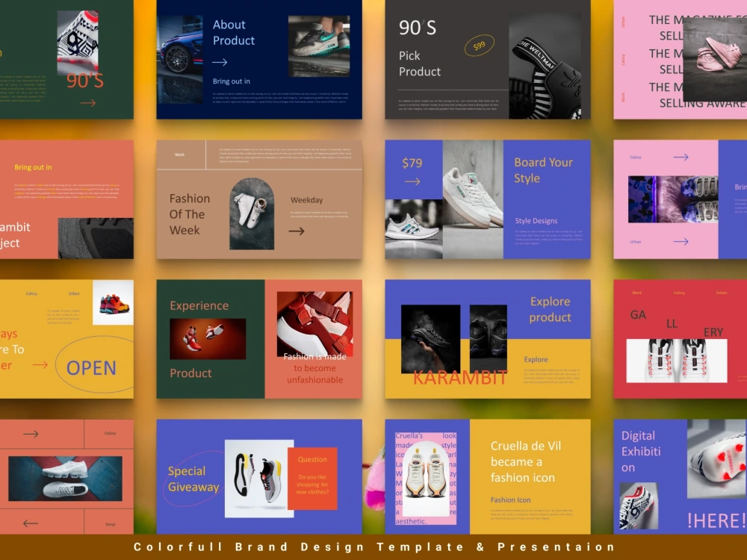Screen dimensions: 747x560
Task: Click the Digital Exhibition heading
Action: [641, 452]
